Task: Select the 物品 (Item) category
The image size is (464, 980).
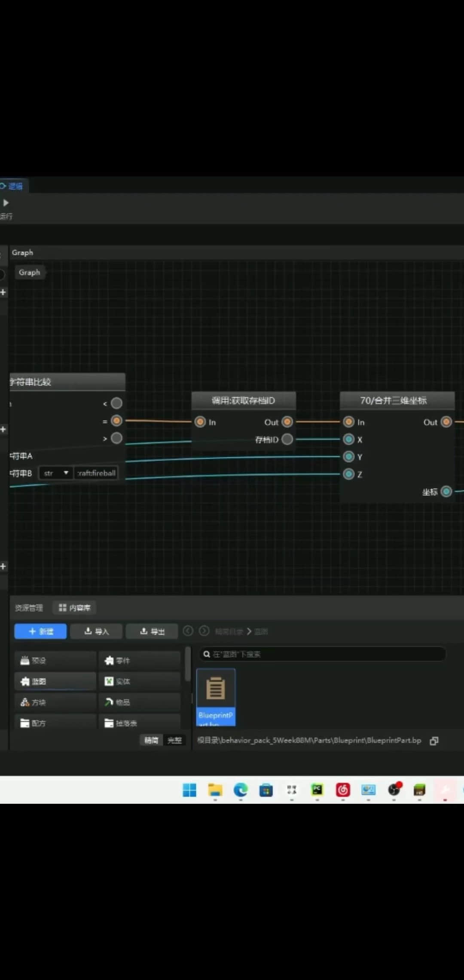Action: tap(139, 702)
